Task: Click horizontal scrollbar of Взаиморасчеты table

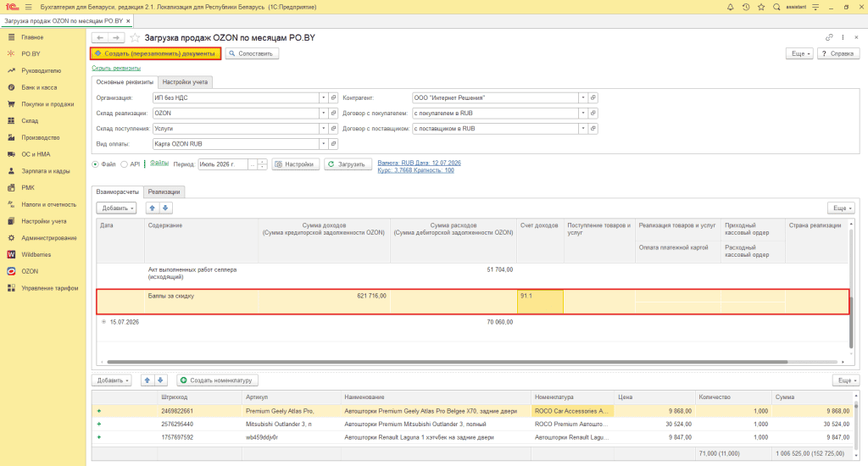Action: click(448, 362)
